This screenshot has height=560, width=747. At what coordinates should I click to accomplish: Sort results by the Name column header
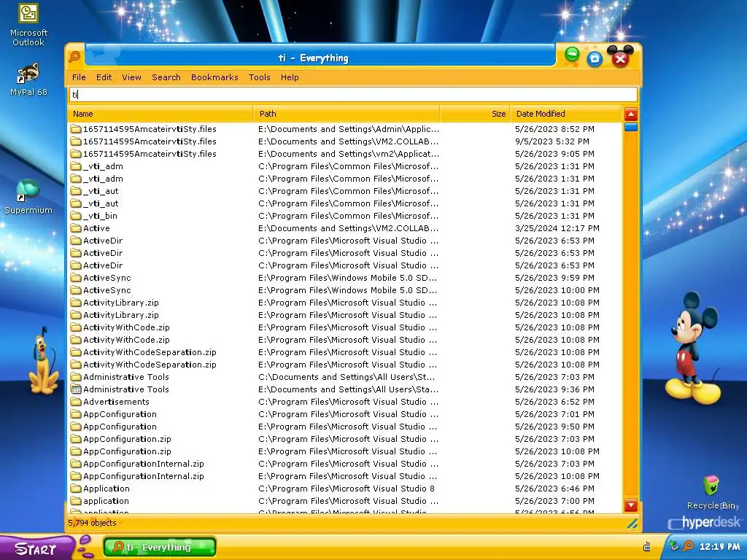click(160, 114)
